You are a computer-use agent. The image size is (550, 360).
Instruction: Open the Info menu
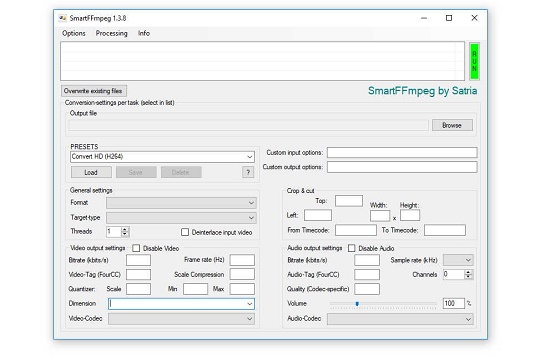tap(144, 33)
